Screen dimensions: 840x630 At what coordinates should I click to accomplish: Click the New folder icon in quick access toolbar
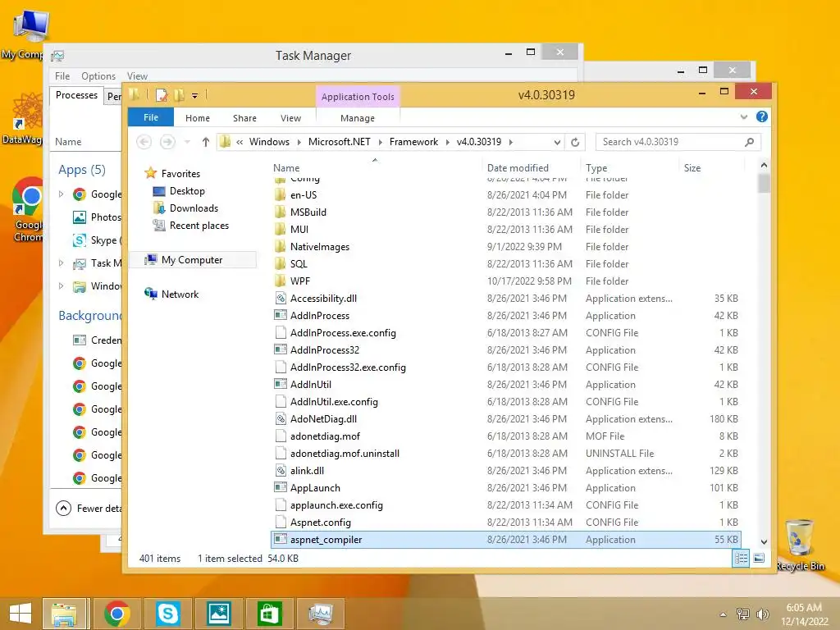[179, 95]
